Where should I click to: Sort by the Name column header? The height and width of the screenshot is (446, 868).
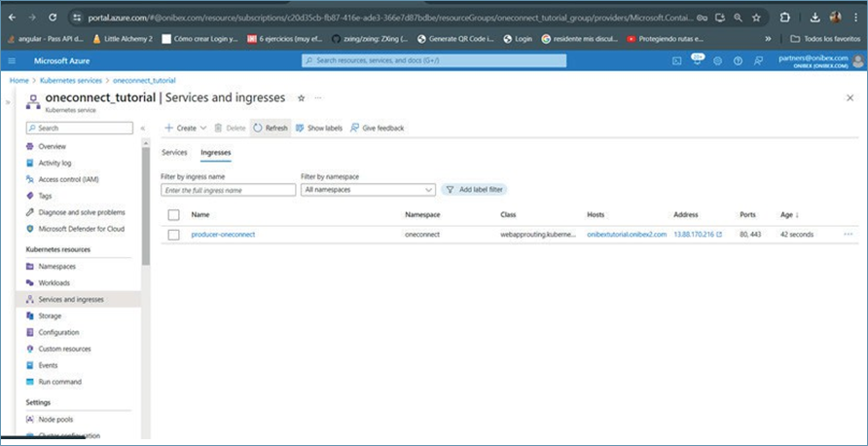pyautogui.click(x=200, y=215)
